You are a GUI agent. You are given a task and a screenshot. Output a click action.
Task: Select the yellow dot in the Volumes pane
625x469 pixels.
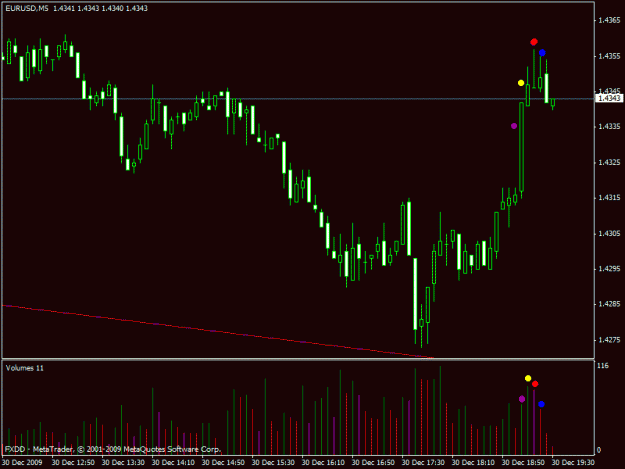[x=528, y=378]
